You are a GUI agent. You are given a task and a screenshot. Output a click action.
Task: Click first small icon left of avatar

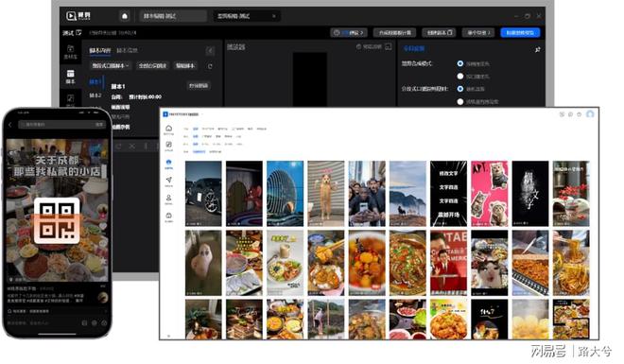pyautogui.click(x=562, y=114)
